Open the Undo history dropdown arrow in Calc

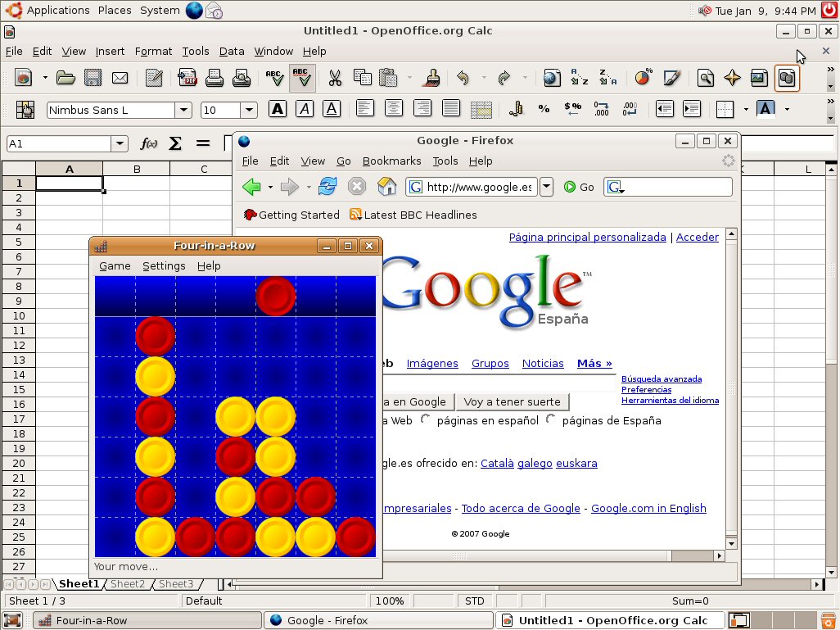(484, 79)
